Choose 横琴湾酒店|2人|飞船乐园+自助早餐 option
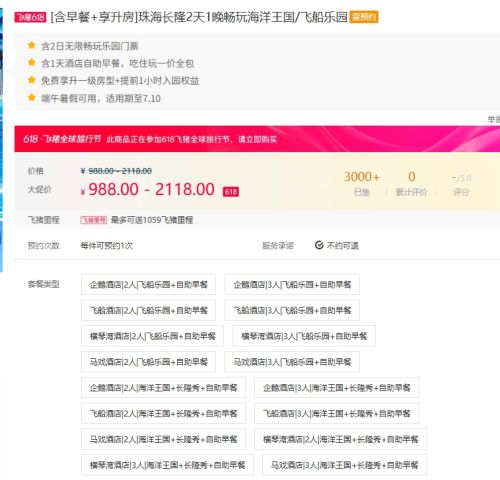This screenshot has width=500, height=480. tap(152, 336)
